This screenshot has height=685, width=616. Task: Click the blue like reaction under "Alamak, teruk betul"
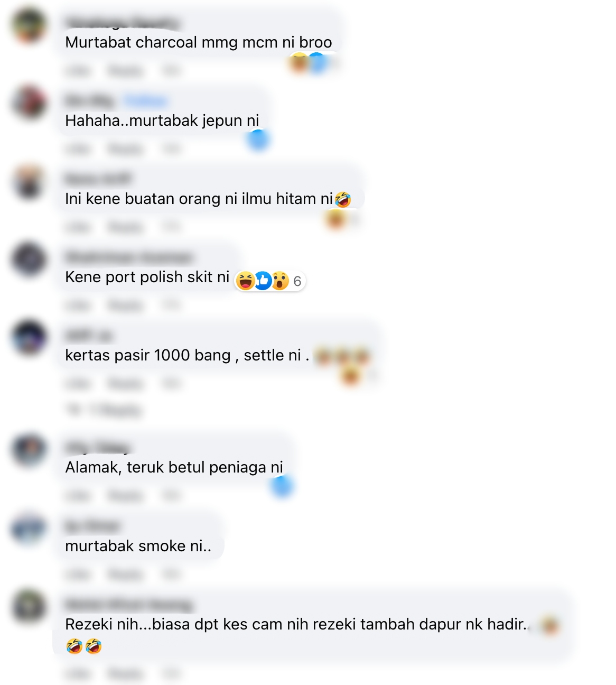coord(282,486)
